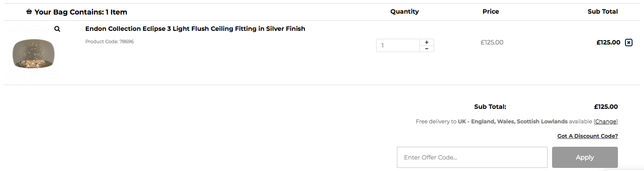The height and width of the screenshot is (171, 644).
Task: Click the Price column header
Action: coord(491,11)
